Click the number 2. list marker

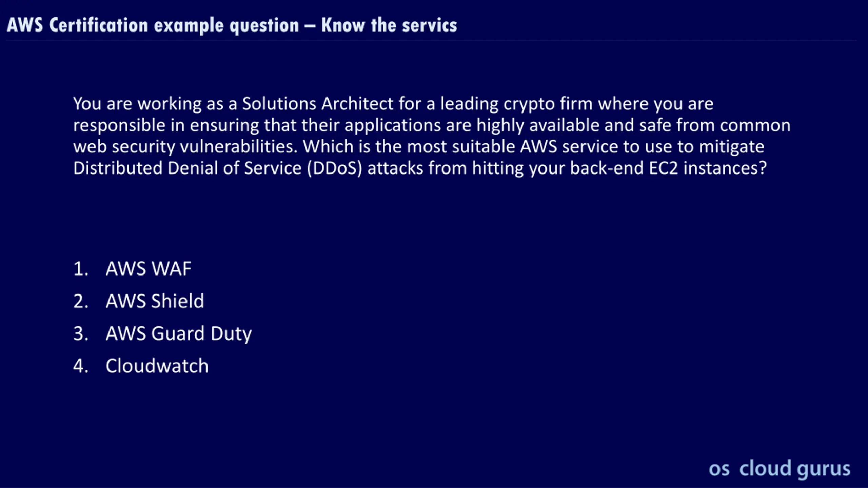pyautogui.click(x=81, y=301)
